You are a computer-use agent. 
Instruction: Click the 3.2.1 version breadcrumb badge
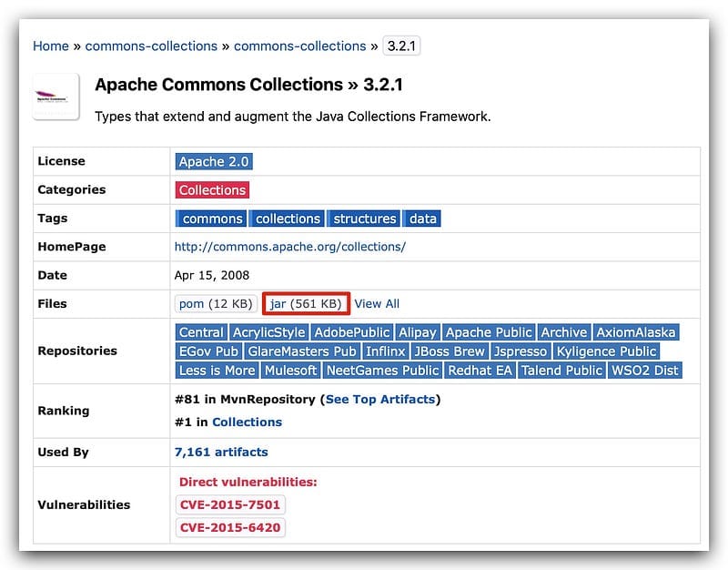401,46
